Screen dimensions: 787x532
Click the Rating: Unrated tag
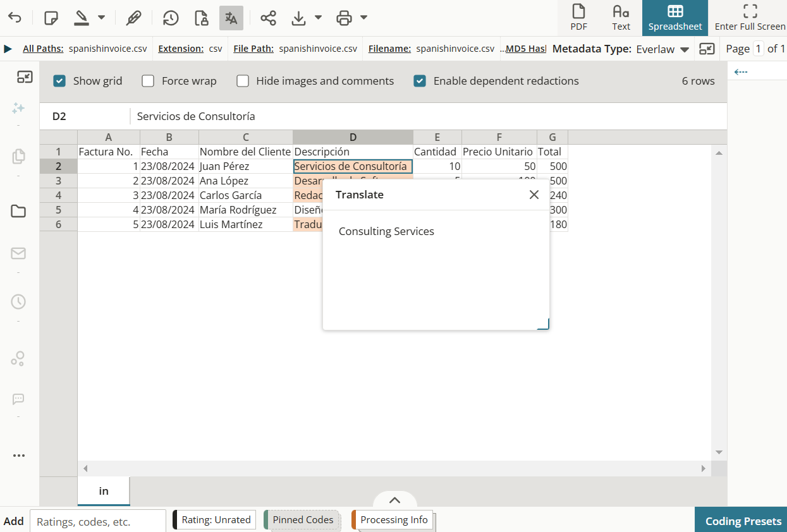click(214, 520)
